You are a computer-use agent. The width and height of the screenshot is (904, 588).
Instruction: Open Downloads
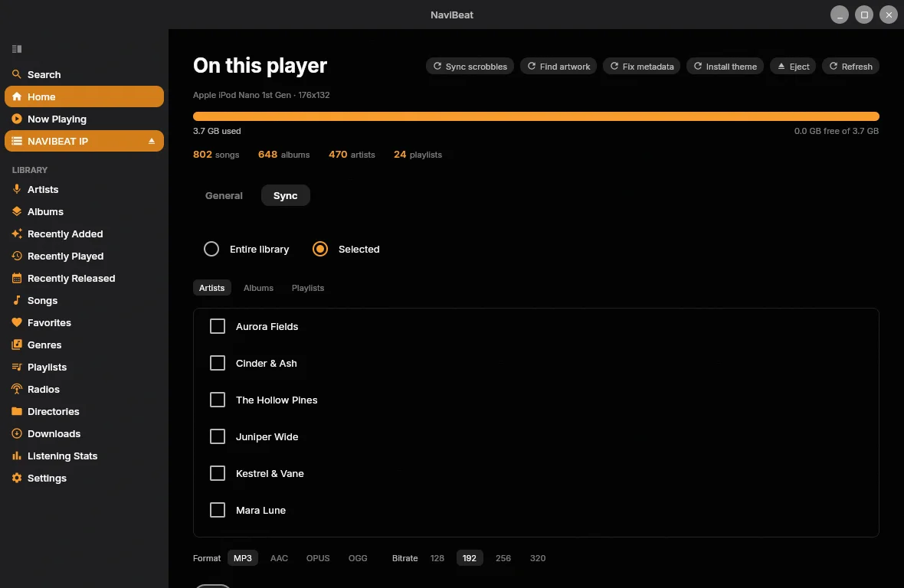click(84, 433)
